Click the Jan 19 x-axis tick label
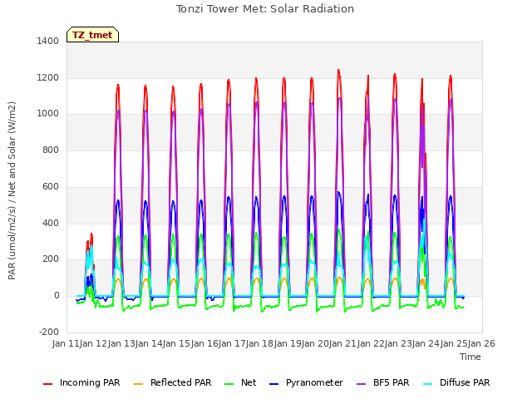 coord(288,343)
